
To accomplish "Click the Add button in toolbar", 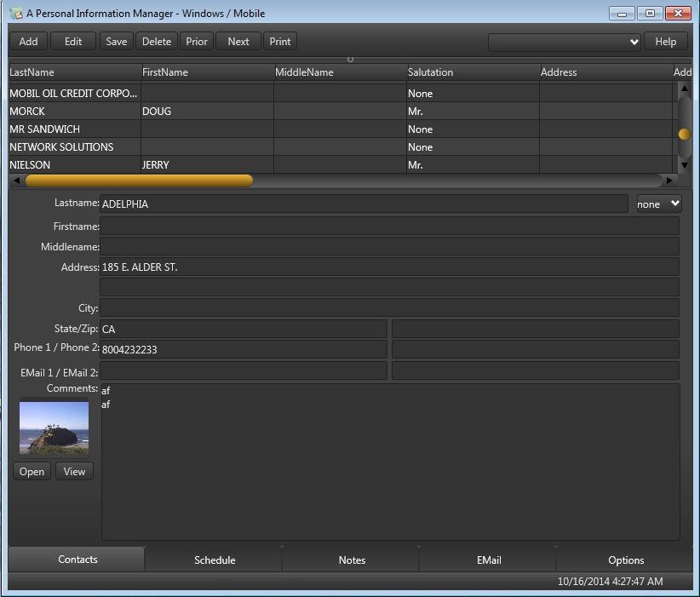I will click(28, 42).
